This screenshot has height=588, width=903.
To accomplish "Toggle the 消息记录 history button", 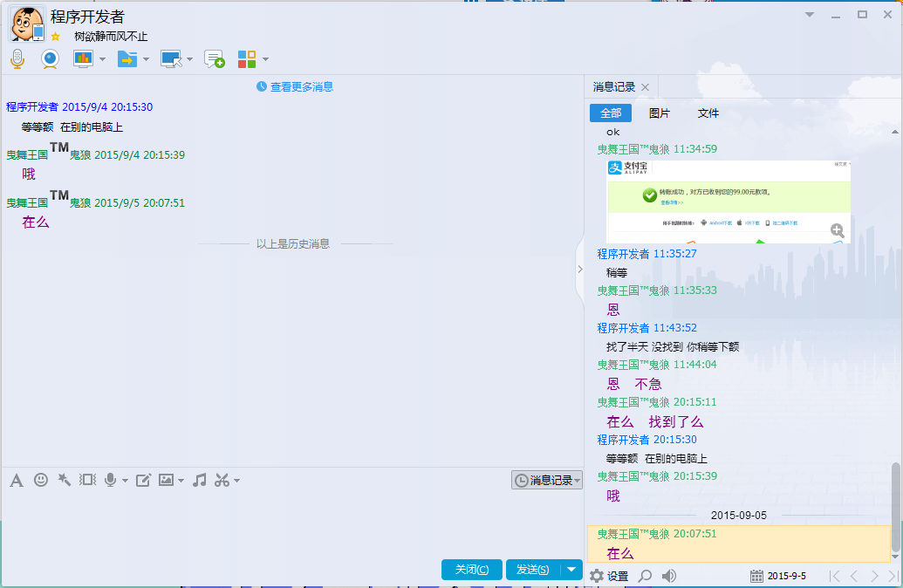I will (547, 481).
